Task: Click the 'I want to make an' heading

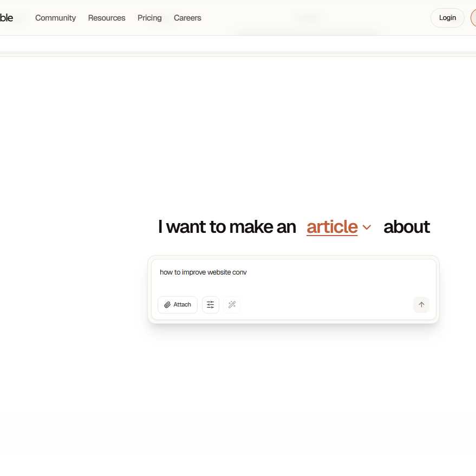Action: click(227, 227)
